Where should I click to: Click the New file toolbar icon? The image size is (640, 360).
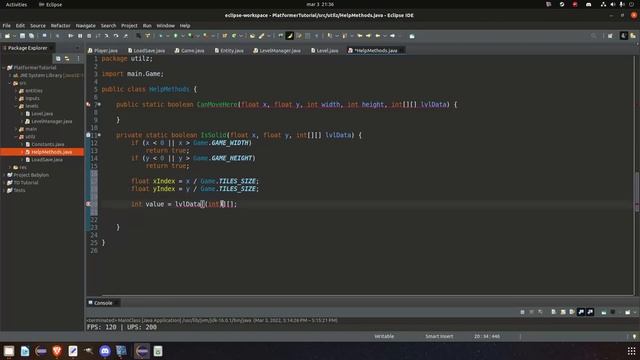7,36
